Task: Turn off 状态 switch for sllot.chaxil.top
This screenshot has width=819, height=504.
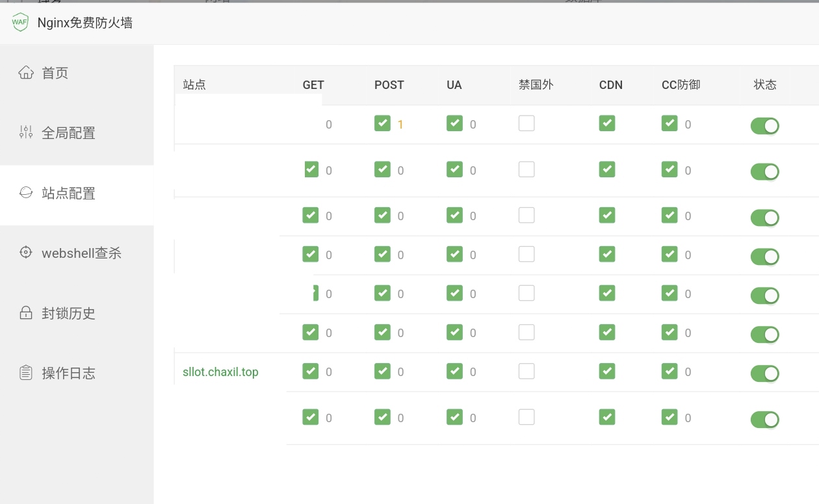Action: coord(764,373)
